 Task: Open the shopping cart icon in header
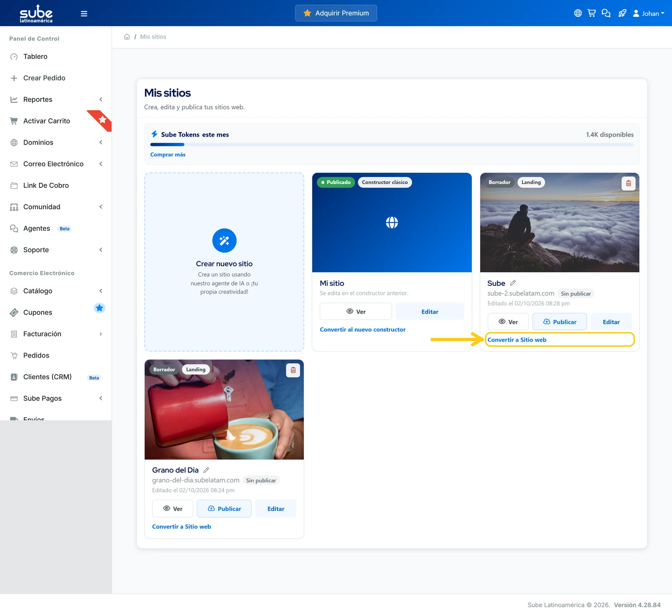click(592, 13)
